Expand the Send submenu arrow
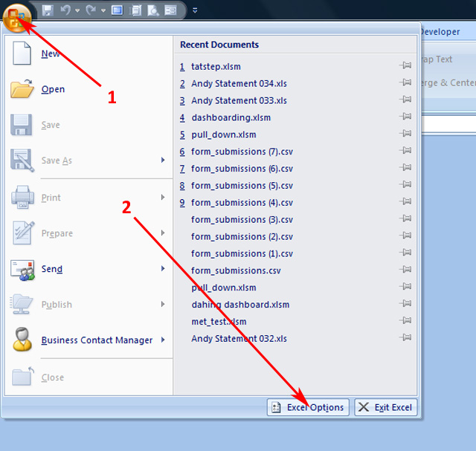The height and width of the screenshot is (451, 476). (x=163, y=269)
